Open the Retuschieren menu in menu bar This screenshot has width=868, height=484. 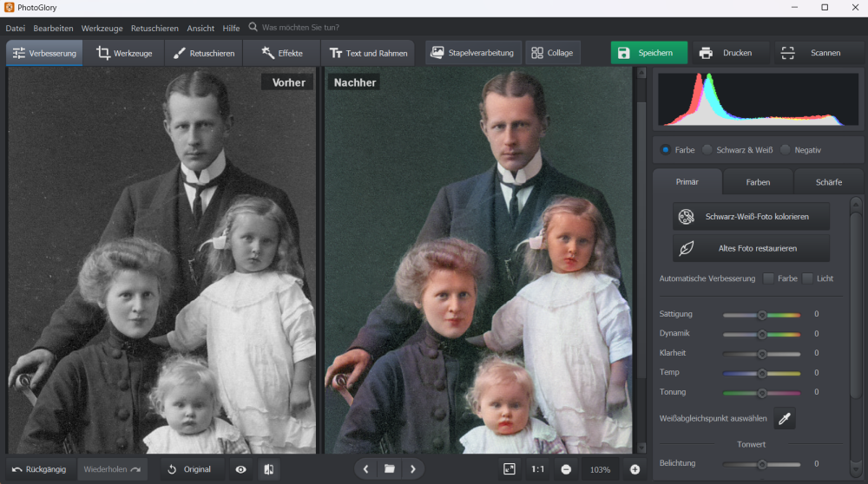tap(155, 28)
